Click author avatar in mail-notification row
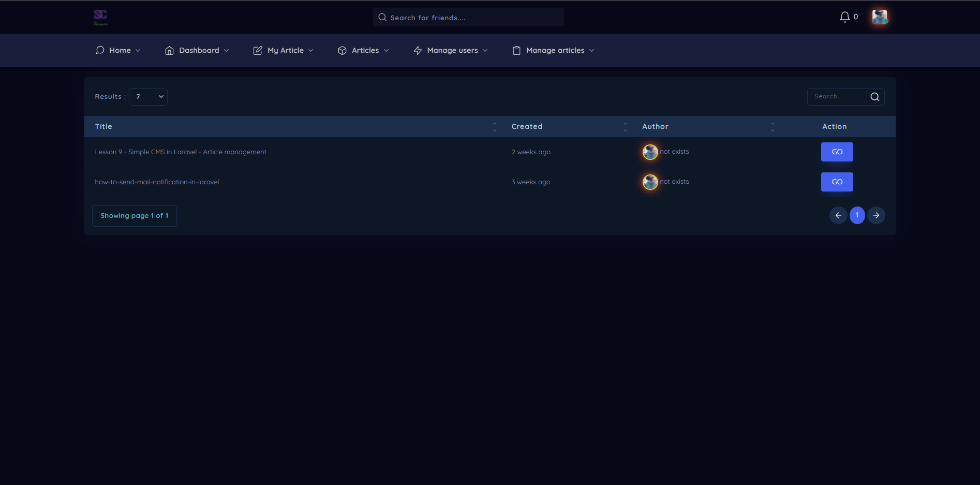The width and height of the screenshot is (980, 485). click(x=650, y=182)
